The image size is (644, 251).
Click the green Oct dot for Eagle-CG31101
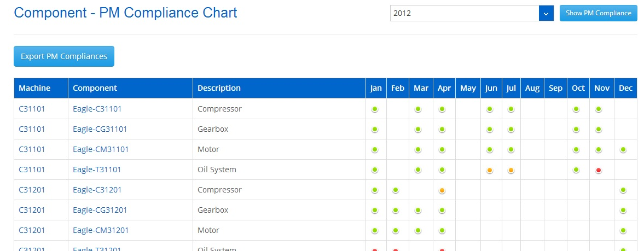(576, 130)
